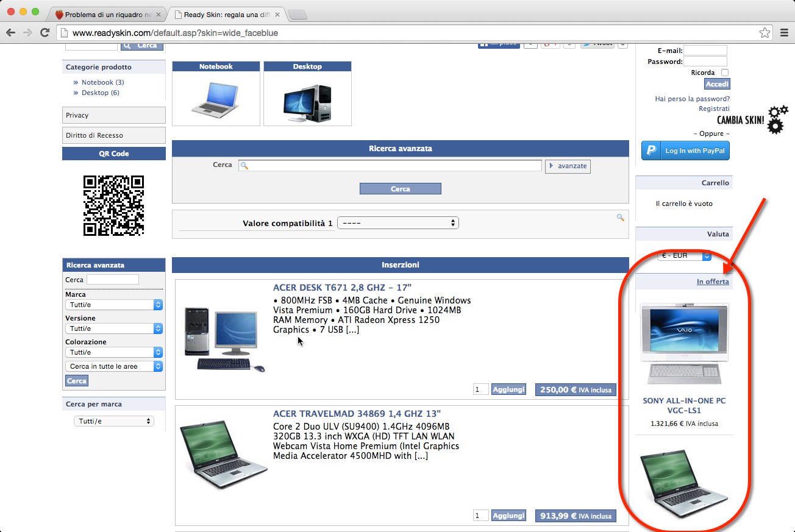795x532 pixels.
Task: Expand the Versione dropdown
Action: click(114, 328)
